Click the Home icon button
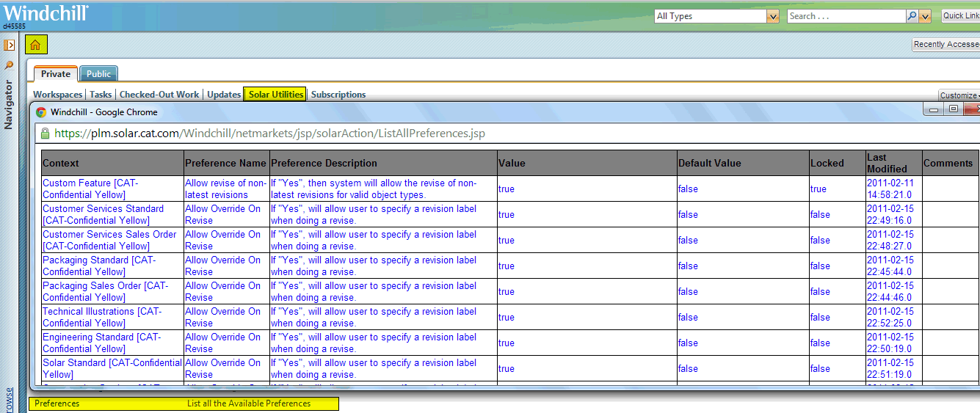 36,45
